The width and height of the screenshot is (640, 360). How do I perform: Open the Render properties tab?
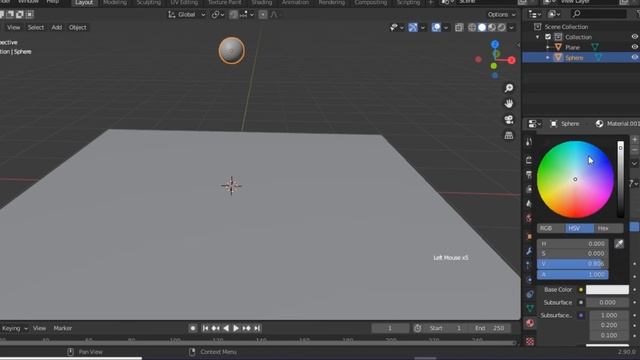529,160
